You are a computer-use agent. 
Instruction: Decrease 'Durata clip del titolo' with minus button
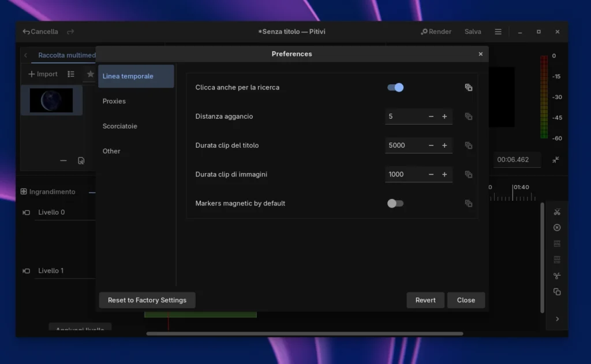coord(431,145)
